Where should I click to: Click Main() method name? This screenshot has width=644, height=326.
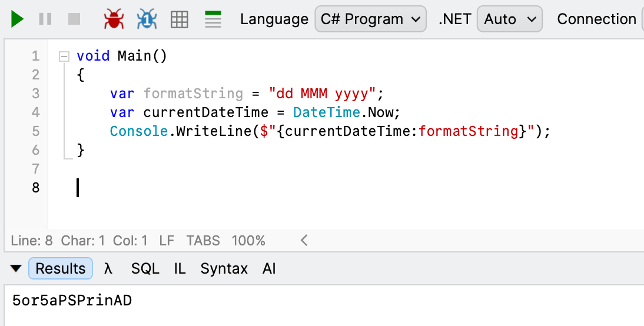pos(142,56)
